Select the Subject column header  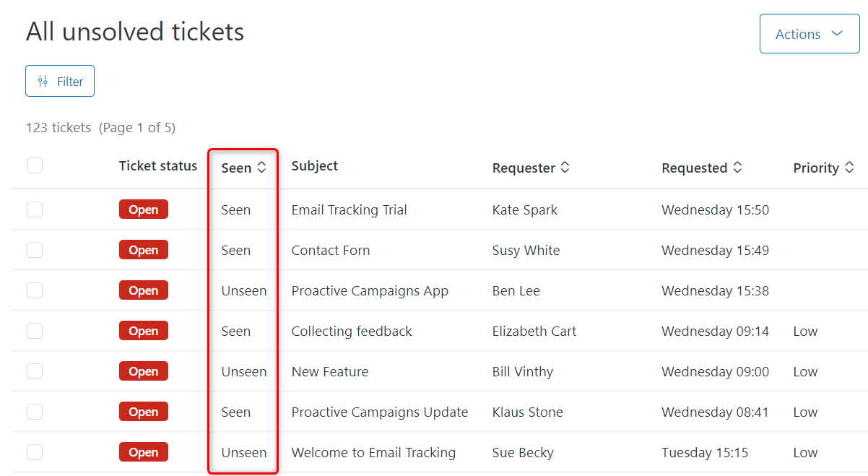tap(314, 165)
